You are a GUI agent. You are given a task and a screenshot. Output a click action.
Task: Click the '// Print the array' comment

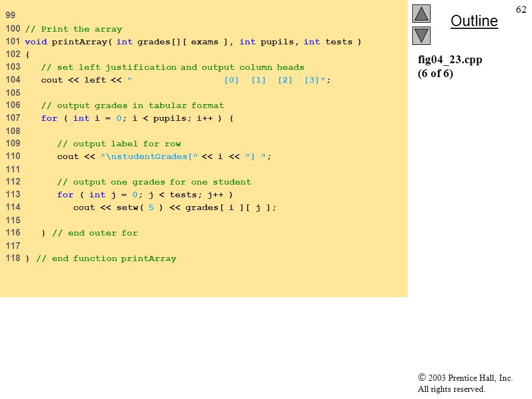pyautogui.click(x=73, y=29)
